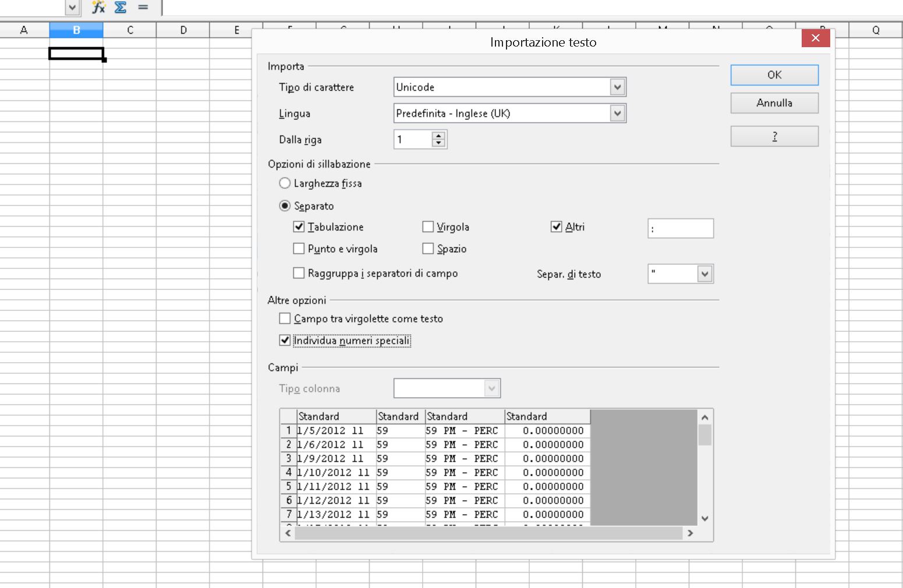This screenshot has height=588, width=903.
Task: Enable the Punto e virgola checkbox
Action: pyautogui.click(x=299, y=249)
